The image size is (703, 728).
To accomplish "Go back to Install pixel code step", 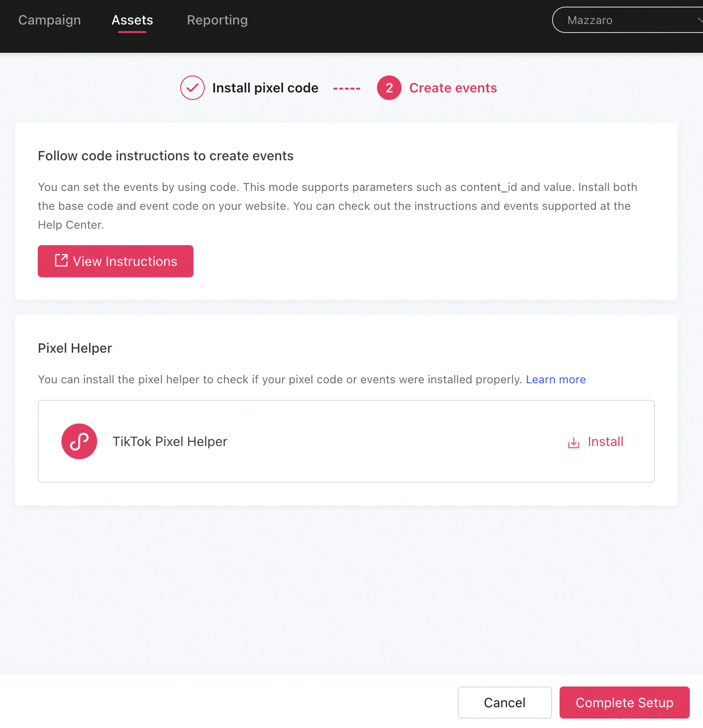I will (265, 88).
